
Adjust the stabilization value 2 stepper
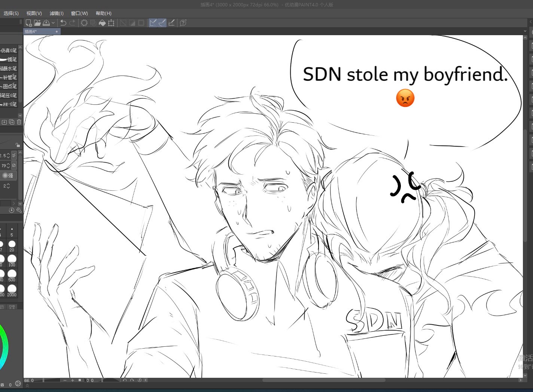[8, 186]
